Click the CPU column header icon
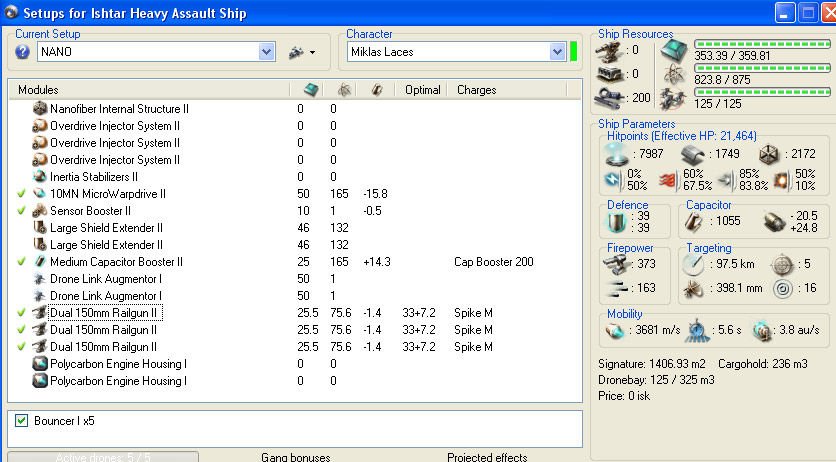836x462 pixels. [x=309, y=89]
